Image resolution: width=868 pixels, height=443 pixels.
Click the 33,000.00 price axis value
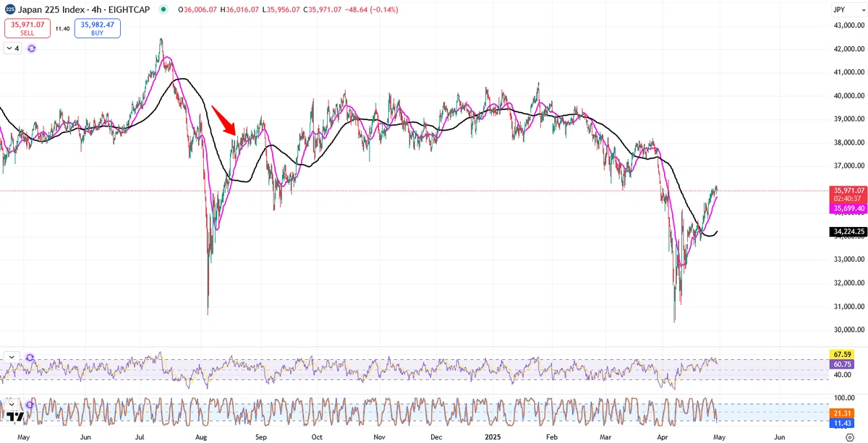tap(849, 259)
